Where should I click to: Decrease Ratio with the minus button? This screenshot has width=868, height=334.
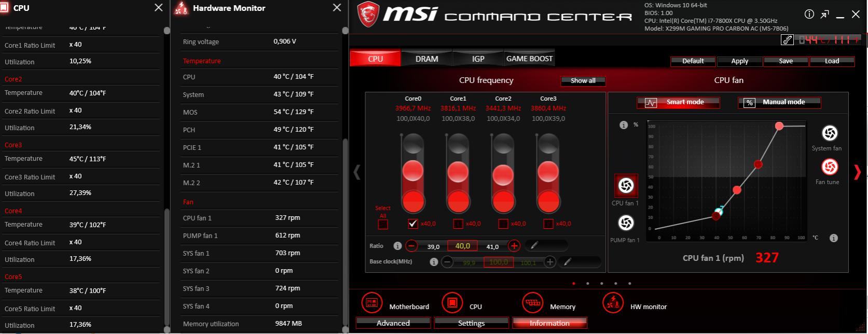click(x=411, y=246)
